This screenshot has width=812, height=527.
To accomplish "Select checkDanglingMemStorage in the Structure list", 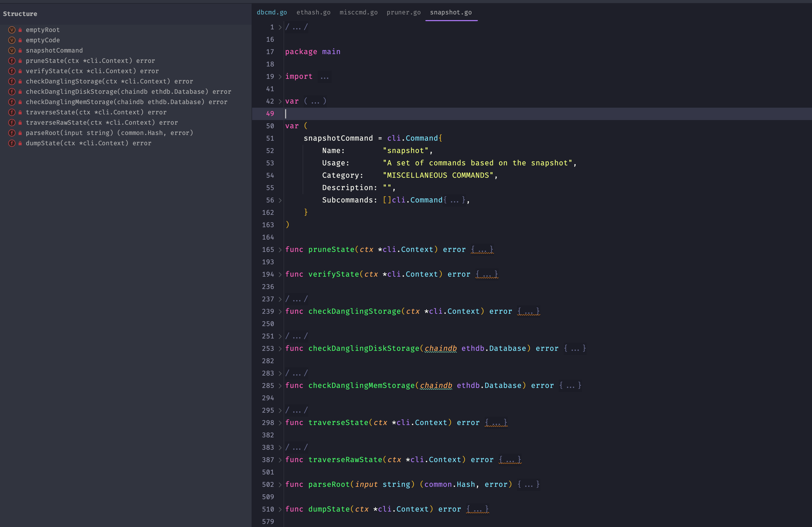I will [127, 102].
